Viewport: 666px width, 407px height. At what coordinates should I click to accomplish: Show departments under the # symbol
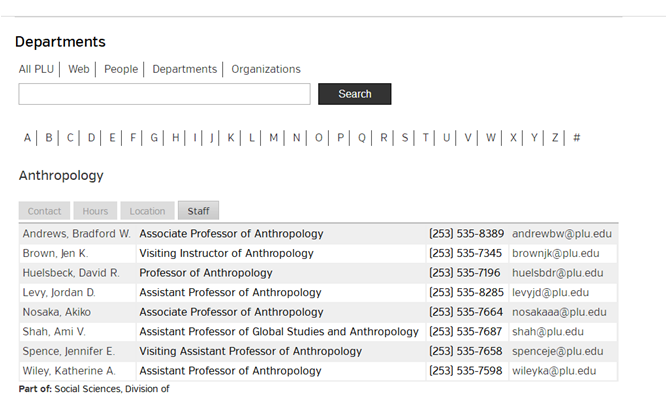point(577,138)
